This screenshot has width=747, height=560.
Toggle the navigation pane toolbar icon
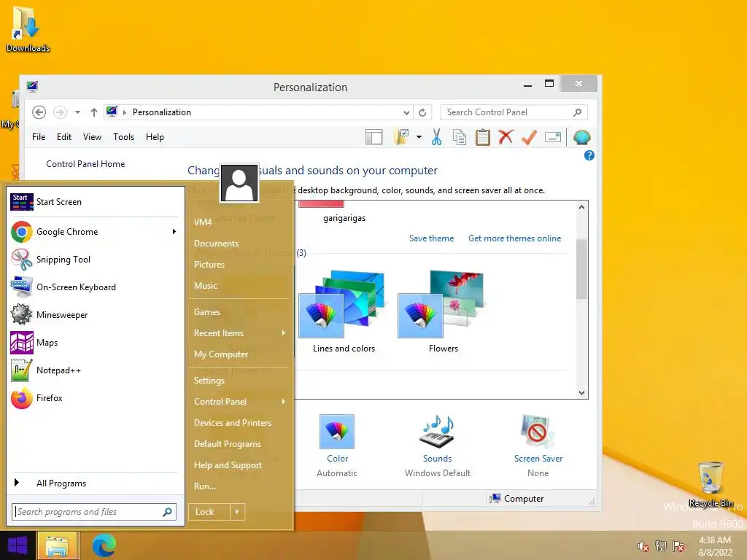[x=374, y=137]
